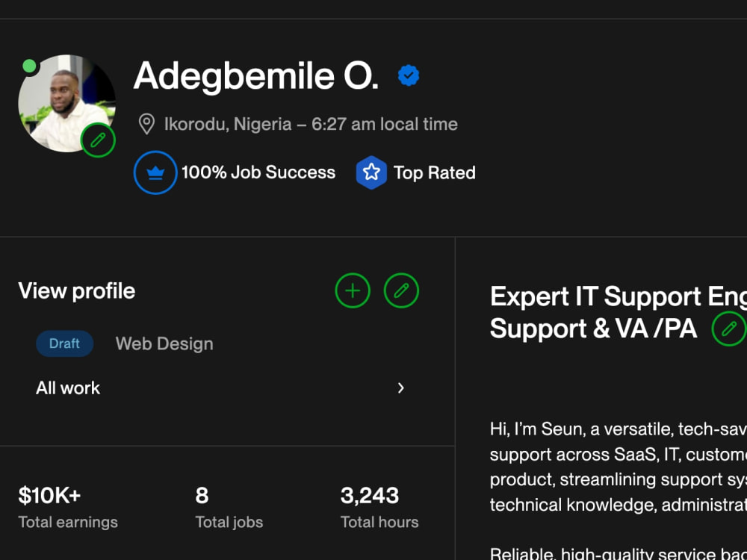This screenshot has width=747, height=560.
Task: Select the Web Design draft profile
Action: pyautogui.click(x=164, y=343)
